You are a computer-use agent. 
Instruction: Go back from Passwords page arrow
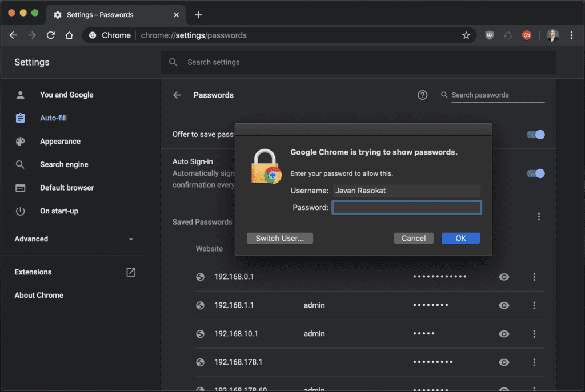(177, 95)
